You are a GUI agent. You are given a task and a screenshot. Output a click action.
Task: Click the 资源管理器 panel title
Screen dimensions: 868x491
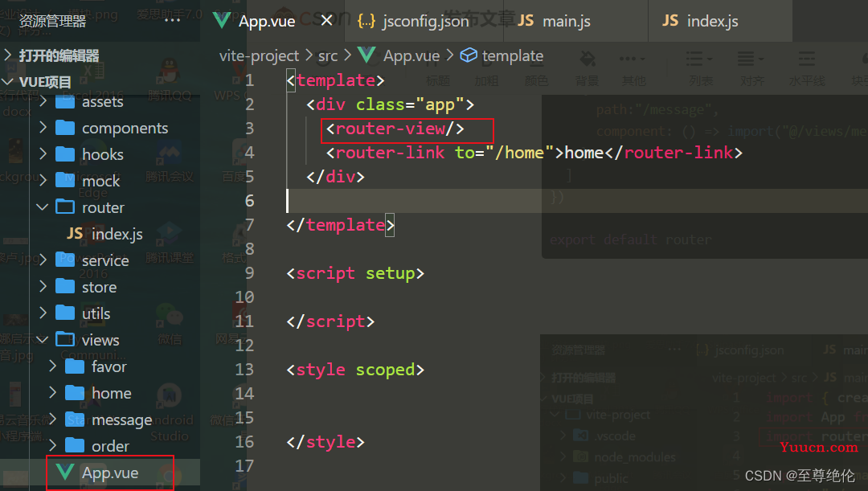pyautogui.click(x=52, y=21)
